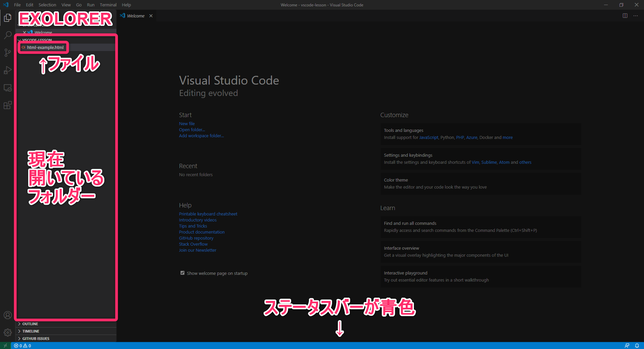Open the Remote Explorer icon
Viewport: 644px width, 349px height.
click(x=7, y=88)
